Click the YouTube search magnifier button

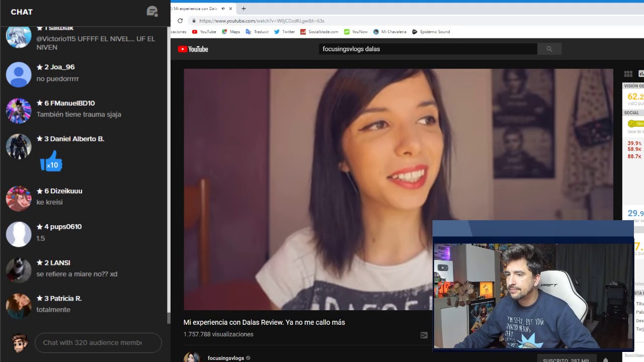(549, 49)
